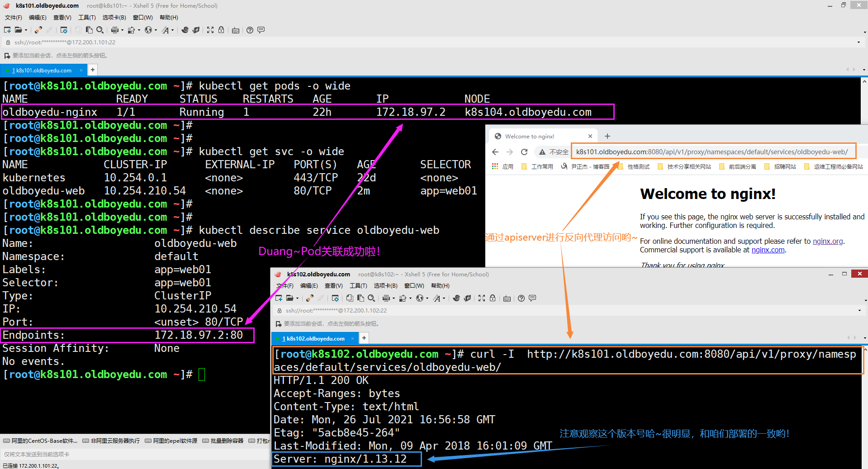Image resolution: width=868 pixels, height=469 pixels.
Task: Open session properties icon in top toolbar
Action: pyautogui.click(x=64, y=30)
